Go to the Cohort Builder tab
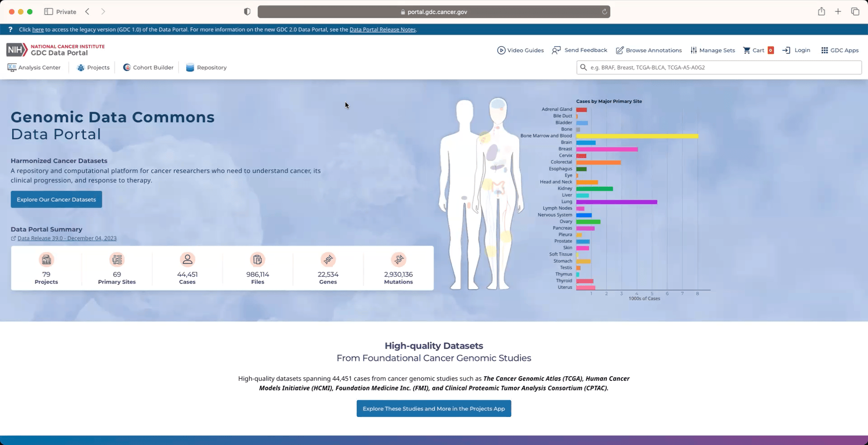Image resolution: width=868 pixels, height=445 pixels. [148, 67]
